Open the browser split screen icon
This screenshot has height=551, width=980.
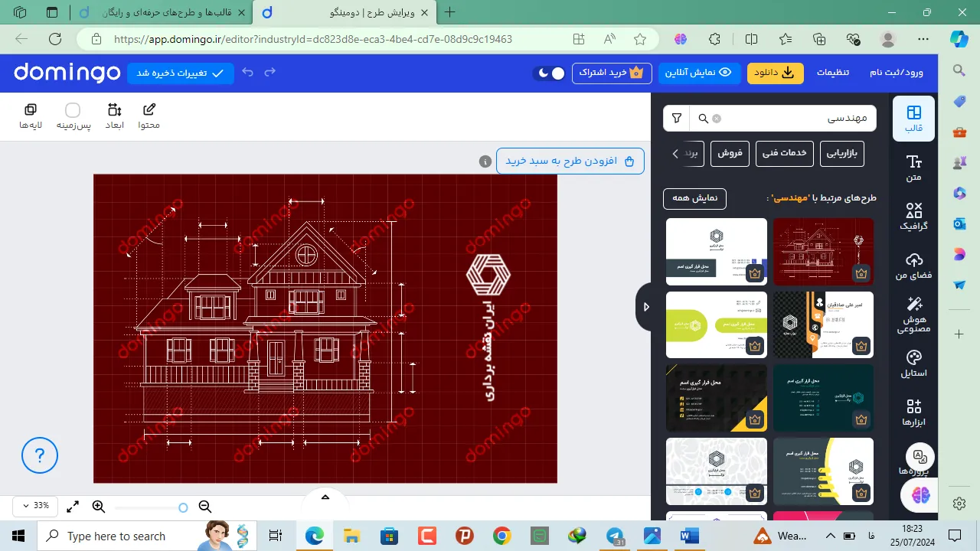click(x=752, y=39)
